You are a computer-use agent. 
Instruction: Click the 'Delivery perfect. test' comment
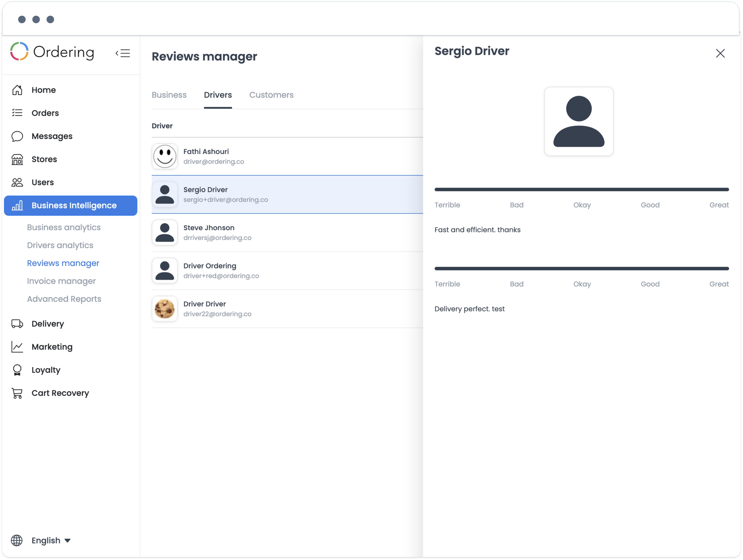469,309
